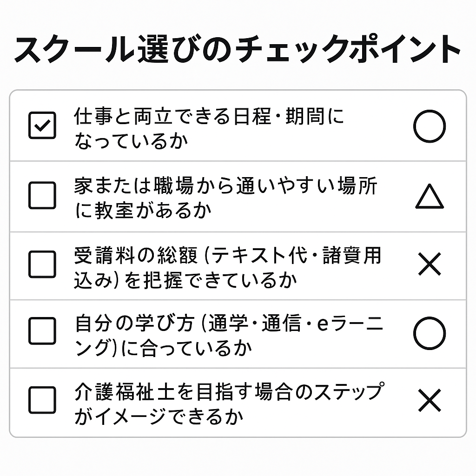476x476 pixels.
Task: Click the 介護福祉士を目指す場合 item text
Action: click(228, 392)
